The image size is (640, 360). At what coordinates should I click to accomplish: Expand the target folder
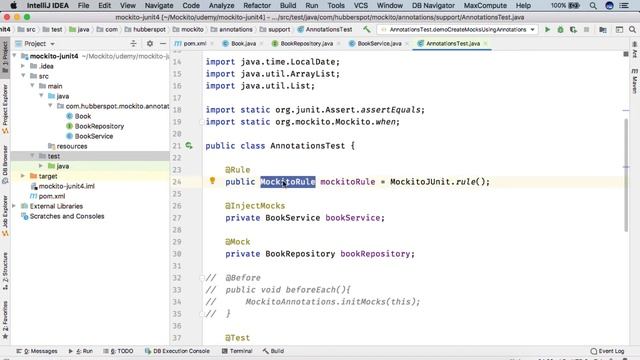23,176
